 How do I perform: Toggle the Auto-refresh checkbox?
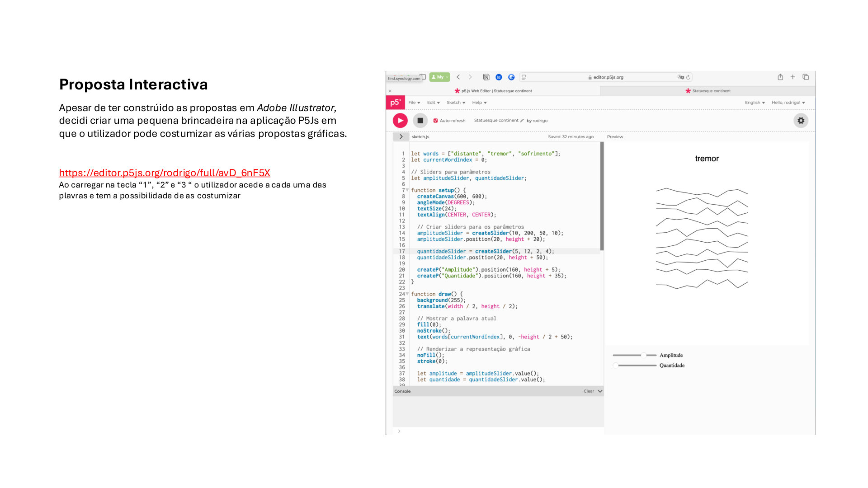pos(435,121)
